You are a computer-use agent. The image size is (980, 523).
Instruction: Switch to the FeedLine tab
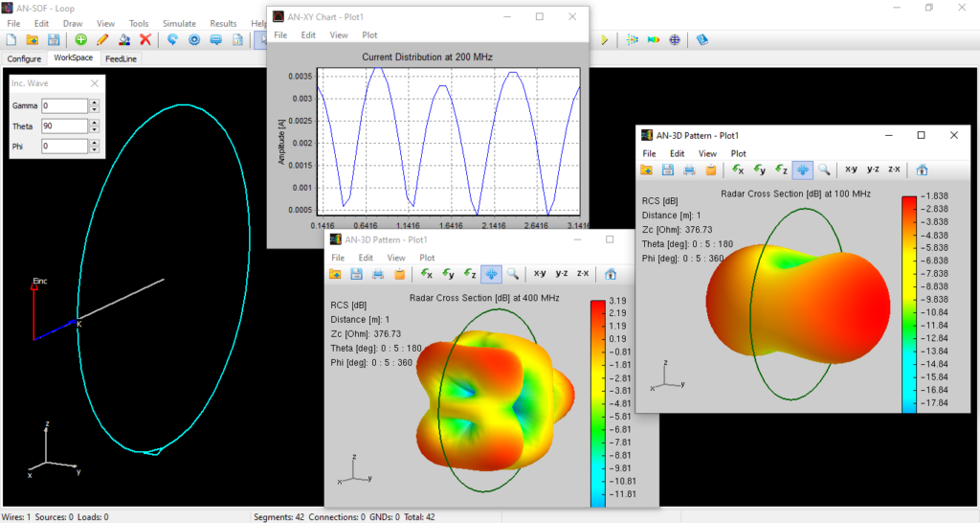coord(121,58)
